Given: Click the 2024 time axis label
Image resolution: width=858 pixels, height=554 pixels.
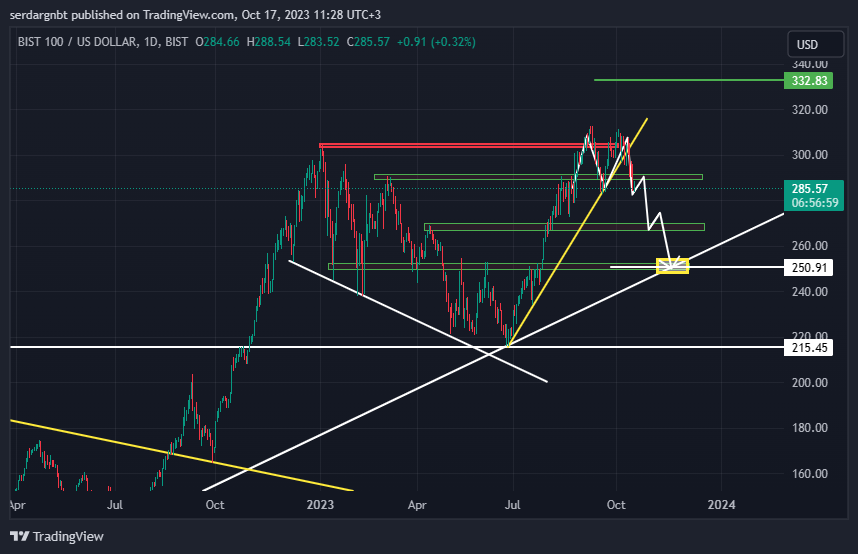Looking at the screenshot, I should coord(721,505).
